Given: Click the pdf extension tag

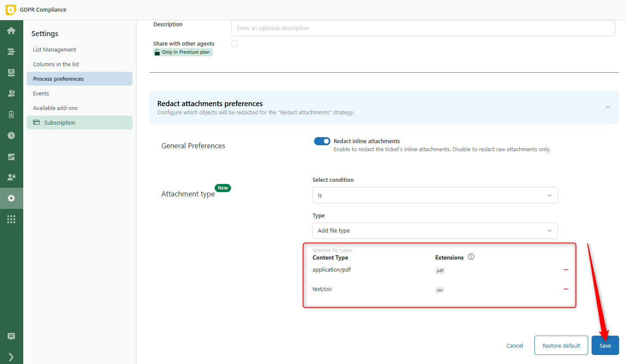Looking at the screenshot, I should (440, 271).
